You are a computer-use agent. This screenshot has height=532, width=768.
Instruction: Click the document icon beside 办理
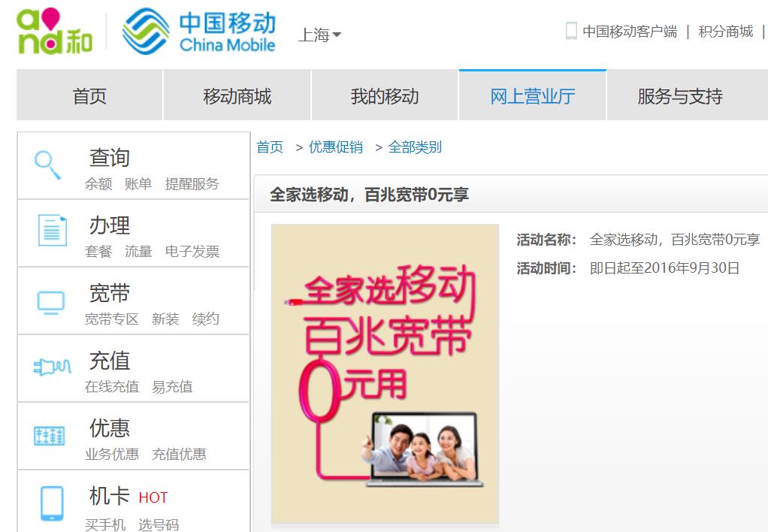point(53,230)
